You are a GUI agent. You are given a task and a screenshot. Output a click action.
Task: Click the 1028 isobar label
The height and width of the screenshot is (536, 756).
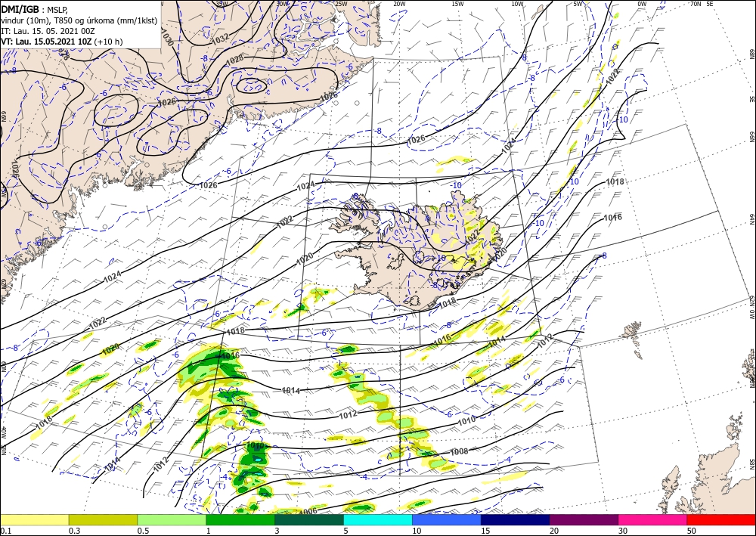point(235,60)
